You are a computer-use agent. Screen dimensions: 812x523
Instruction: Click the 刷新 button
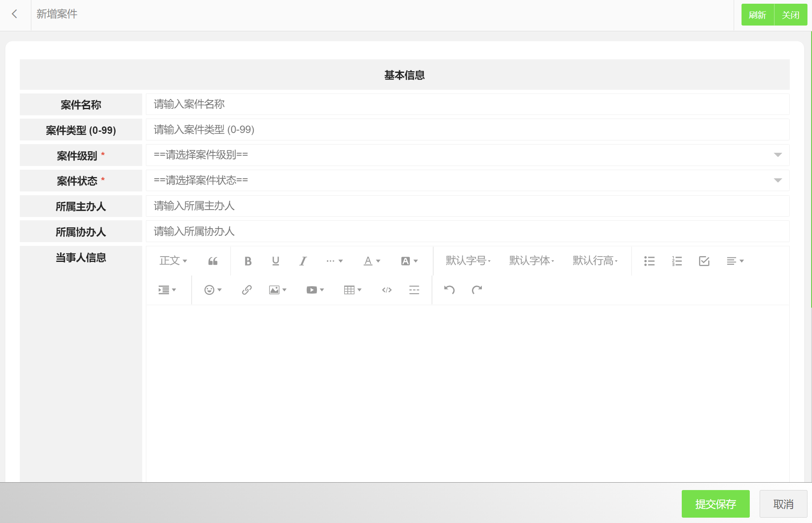[757, 15]
